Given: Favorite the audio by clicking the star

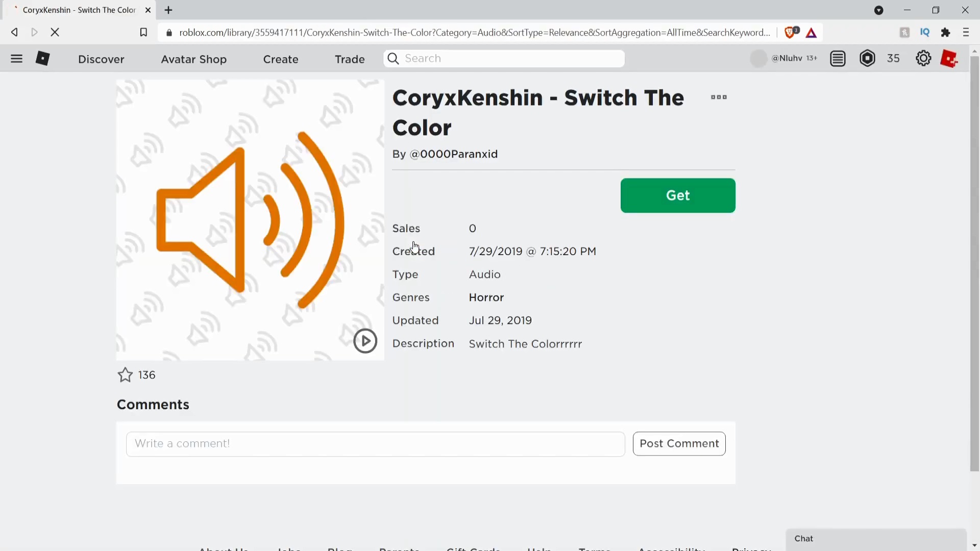Looking at the screenshot, I should (x=124, y=374).
